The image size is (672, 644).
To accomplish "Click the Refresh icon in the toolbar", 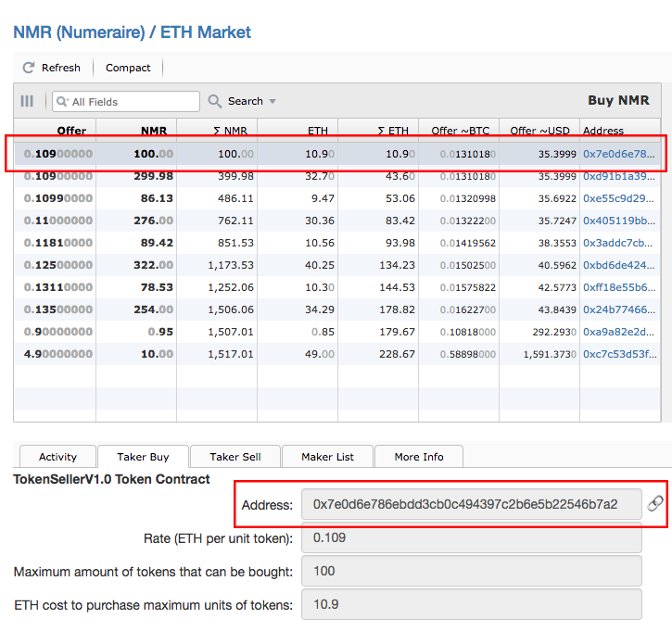I will tap(29, 68).
